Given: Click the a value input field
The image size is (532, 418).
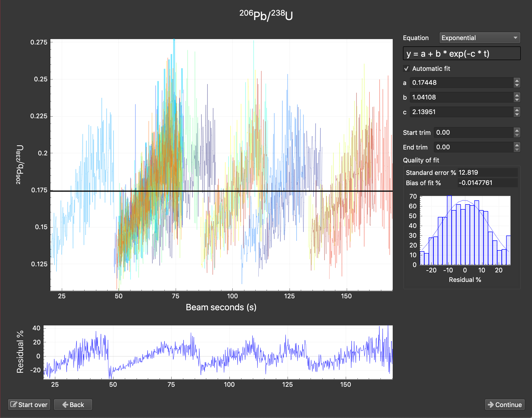Looking at the screenshot, I should tap(464, 83).
